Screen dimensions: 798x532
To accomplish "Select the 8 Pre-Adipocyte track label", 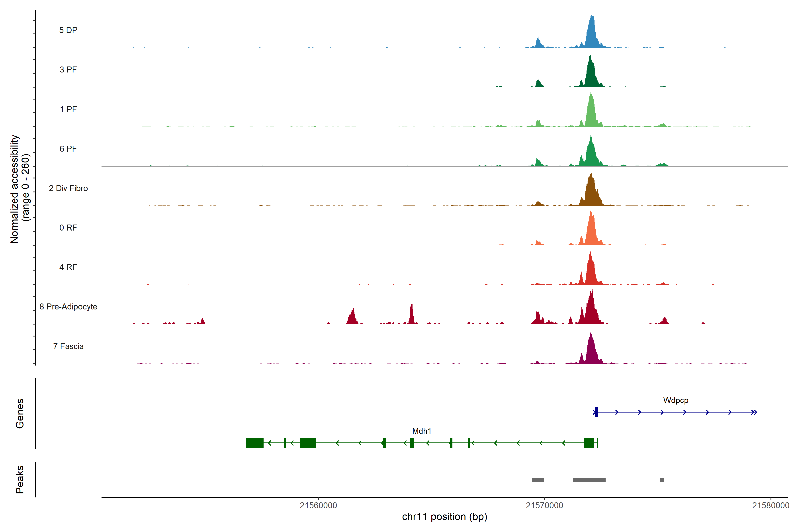I will 68,306.
